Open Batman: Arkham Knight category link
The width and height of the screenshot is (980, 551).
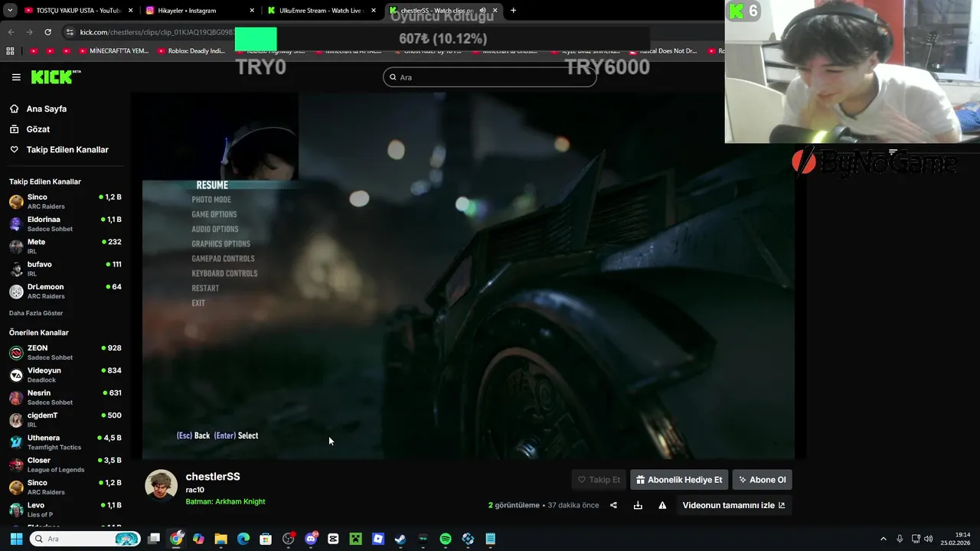[x=225, y=502]
